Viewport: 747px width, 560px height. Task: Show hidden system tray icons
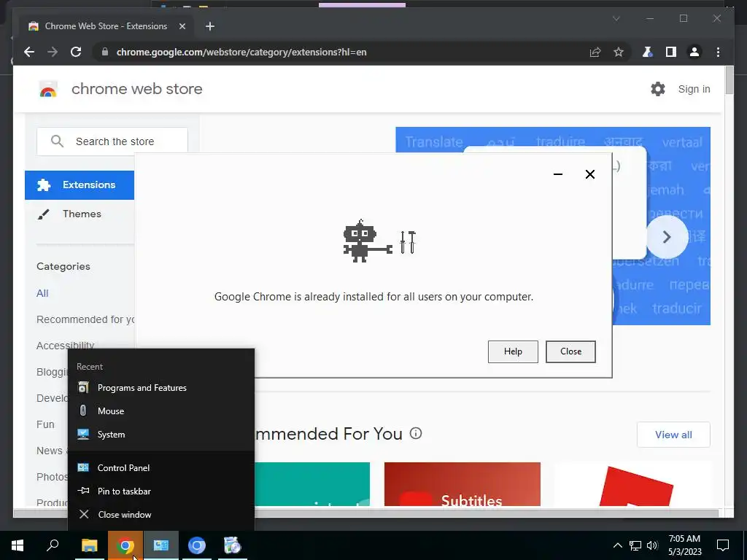point(617,545)
